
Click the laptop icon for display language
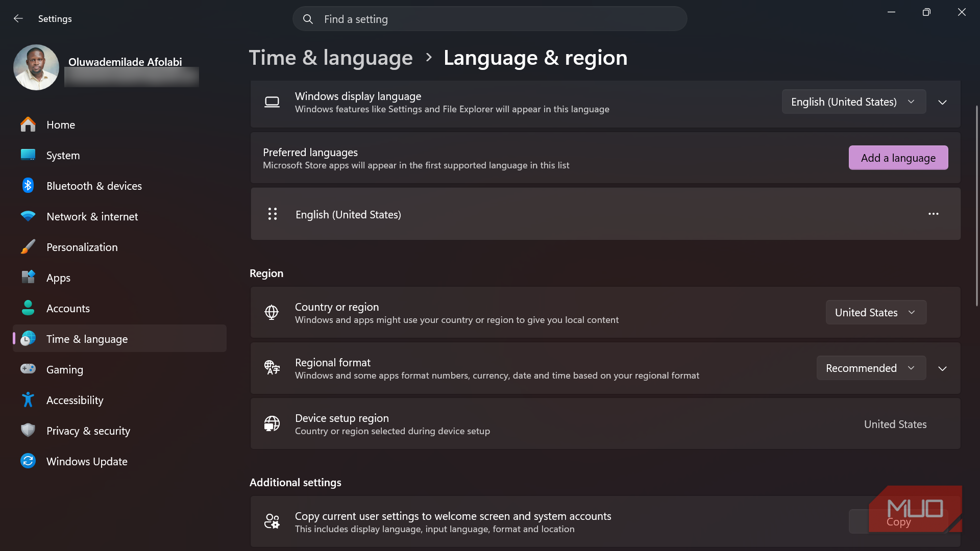point(272,102)
